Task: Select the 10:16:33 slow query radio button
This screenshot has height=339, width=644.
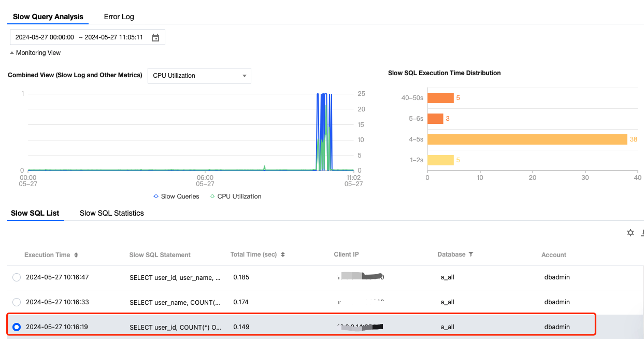Action: [x=17, y=302]
